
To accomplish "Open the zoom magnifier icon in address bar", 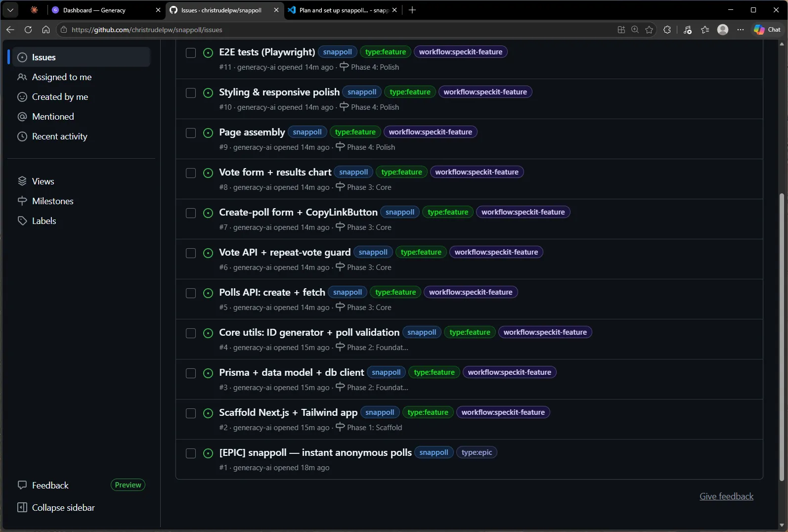I will [x=635, y=30].
